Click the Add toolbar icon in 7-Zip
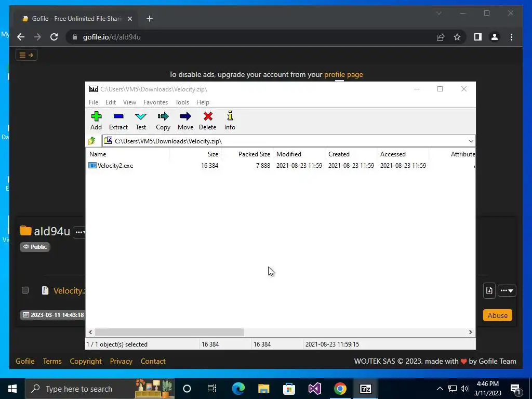Viewport: 532px width, 399px height. coord(96,121)
